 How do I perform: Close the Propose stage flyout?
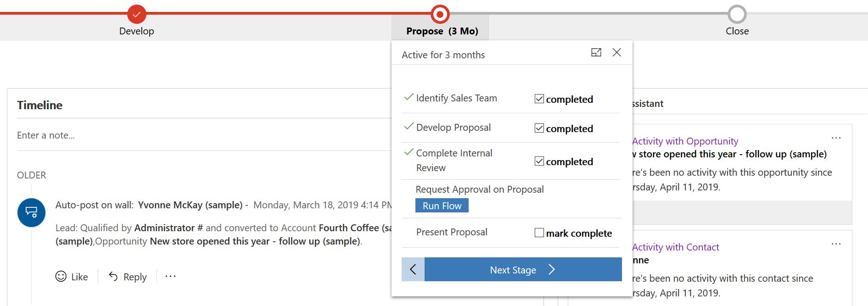617,53
